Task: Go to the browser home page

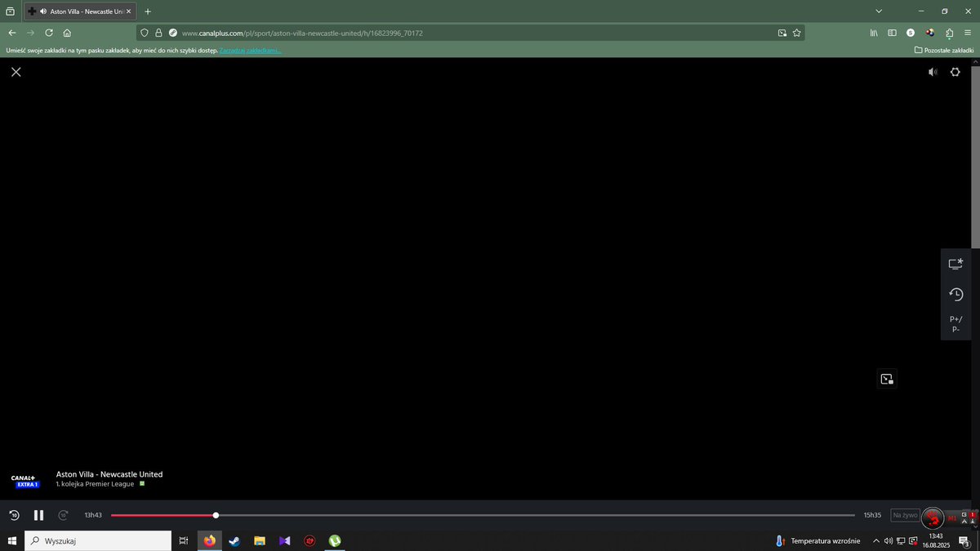Action: (x=67, y=33)
